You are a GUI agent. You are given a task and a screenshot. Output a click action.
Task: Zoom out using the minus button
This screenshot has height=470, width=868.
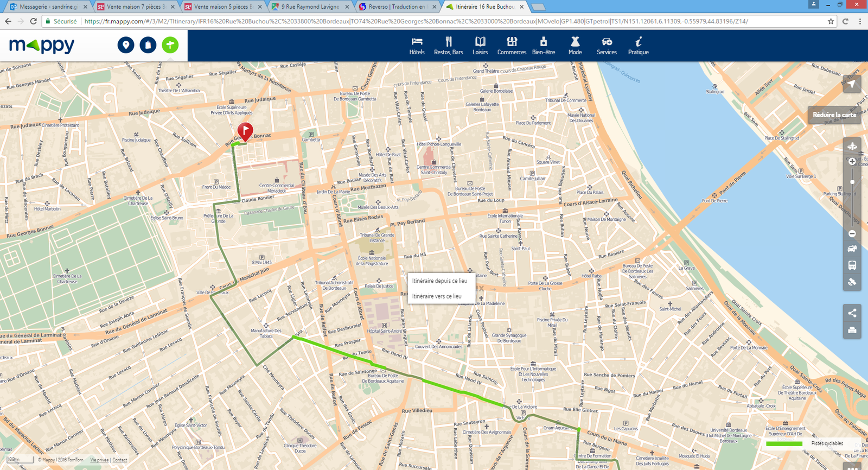852,233
